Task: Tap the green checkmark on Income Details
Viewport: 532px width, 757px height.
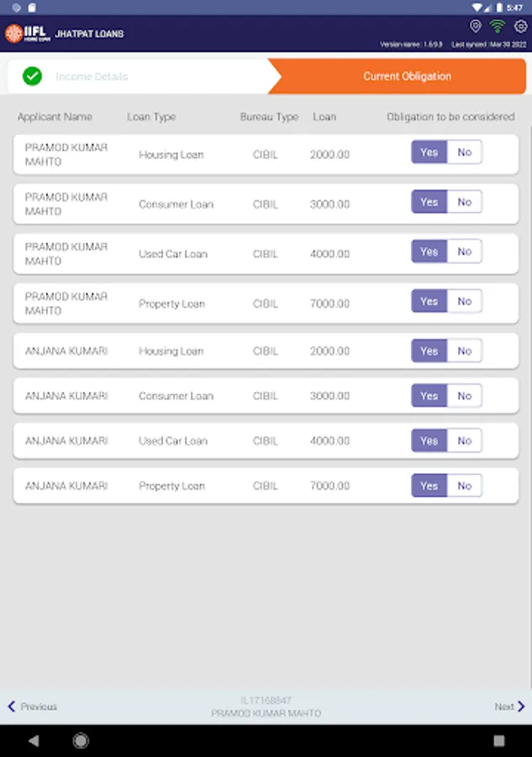Action: 32,77
